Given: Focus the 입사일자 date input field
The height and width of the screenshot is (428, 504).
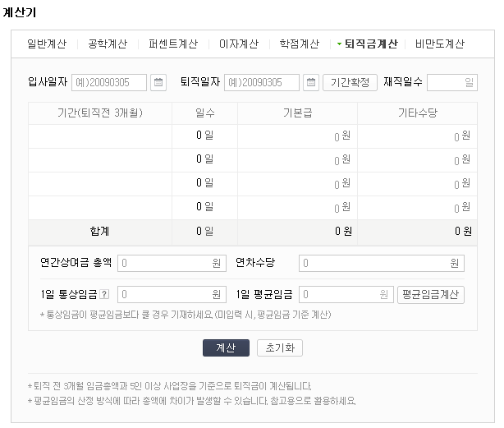Looking at the screenshot, I should pyautogui.click(x=109, y=83).
